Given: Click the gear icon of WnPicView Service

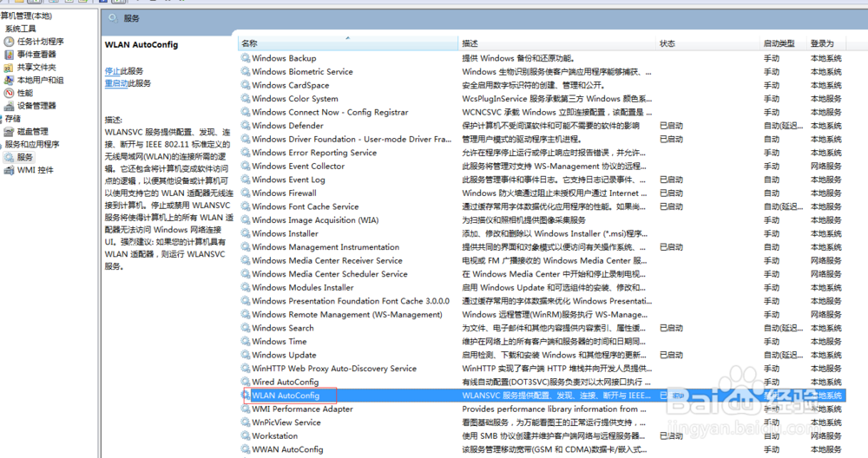Looking at the screenshot, I should point(246,422).
